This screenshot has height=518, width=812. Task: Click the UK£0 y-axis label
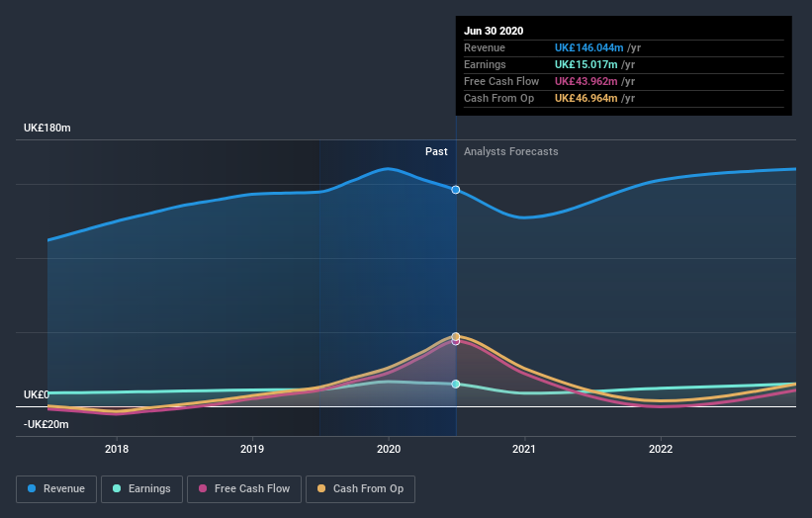pyautogui.click(x=37, y=394)
